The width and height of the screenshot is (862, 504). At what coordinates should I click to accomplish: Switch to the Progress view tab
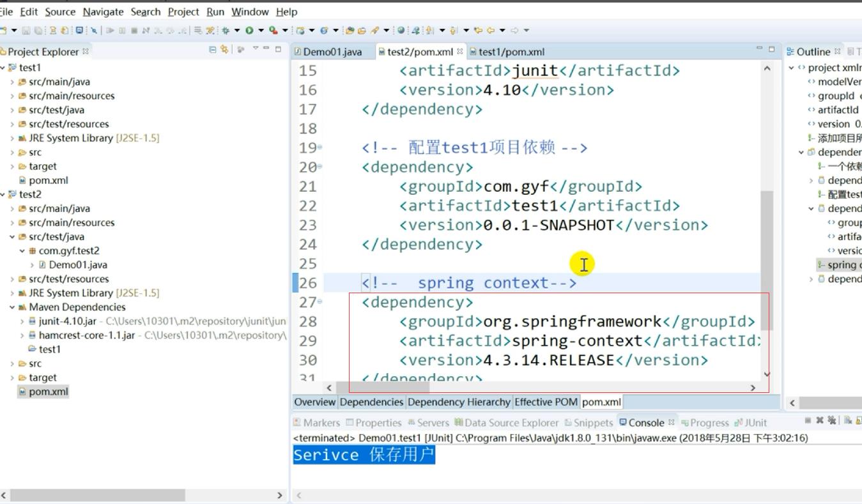(705, 422)
